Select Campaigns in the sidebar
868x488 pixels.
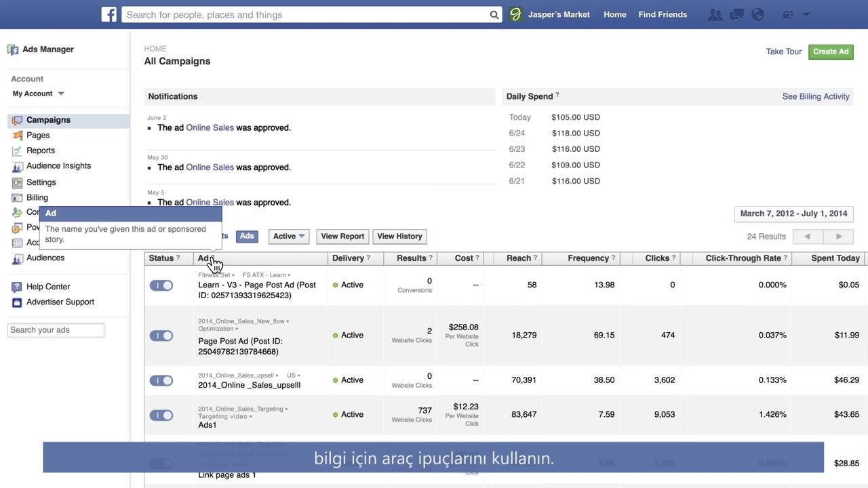tap(48, 120)
